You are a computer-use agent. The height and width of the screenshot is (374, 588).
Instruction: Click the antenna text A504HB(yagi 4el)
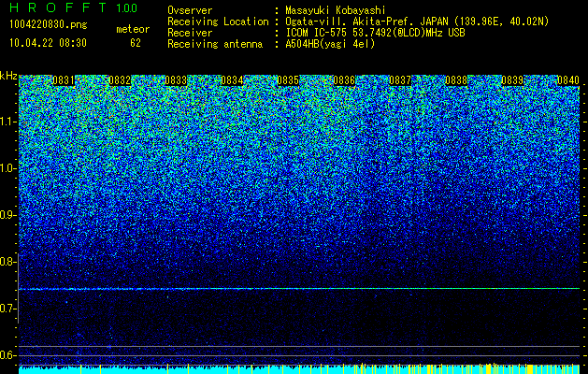click(x=330, y=44)
